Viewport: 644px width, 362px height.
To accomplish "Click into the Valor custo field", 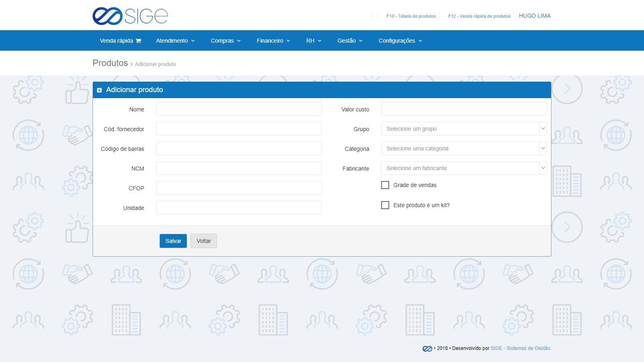I will [464, 109].
